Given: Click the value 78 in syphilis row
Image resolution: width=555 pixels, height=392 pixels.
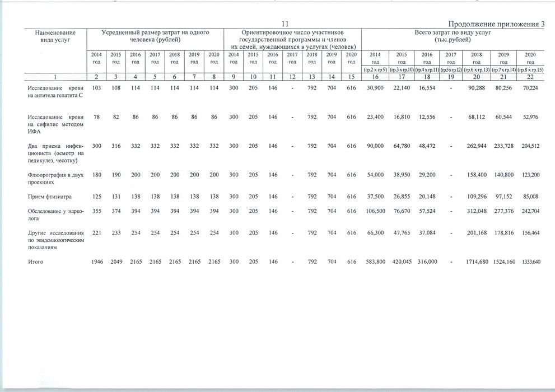Looking at the screenshot, I should point(97,116).
